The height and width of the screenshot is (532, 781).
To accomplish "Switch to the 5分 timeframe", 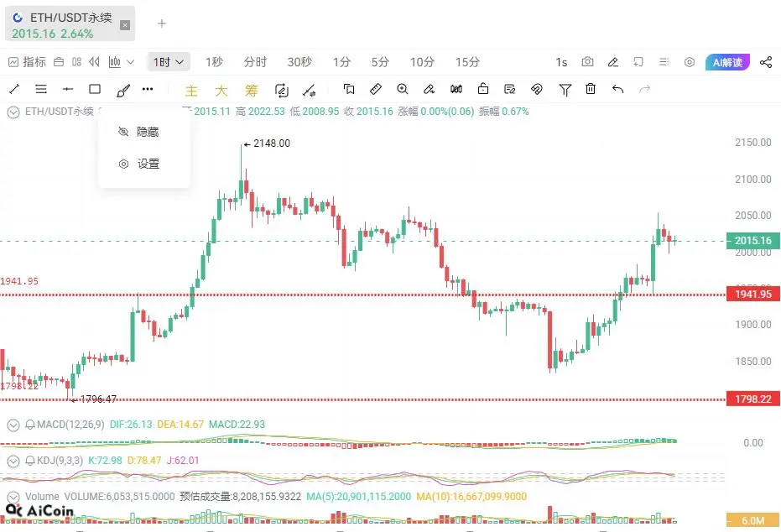I will coord(380,62).
